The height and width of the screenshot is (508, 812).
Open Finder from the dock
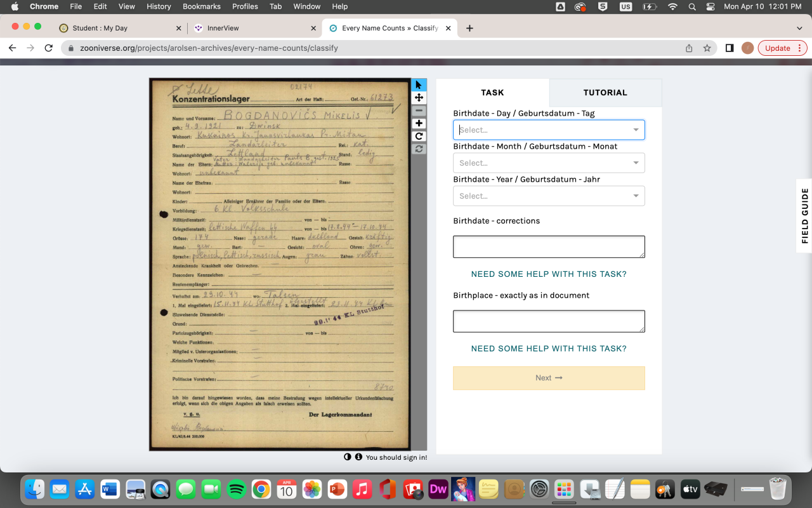35,490
